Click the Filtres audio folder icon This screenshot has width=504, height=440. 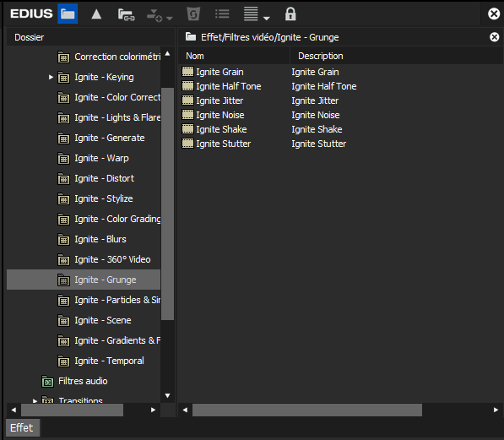point(47,382)
